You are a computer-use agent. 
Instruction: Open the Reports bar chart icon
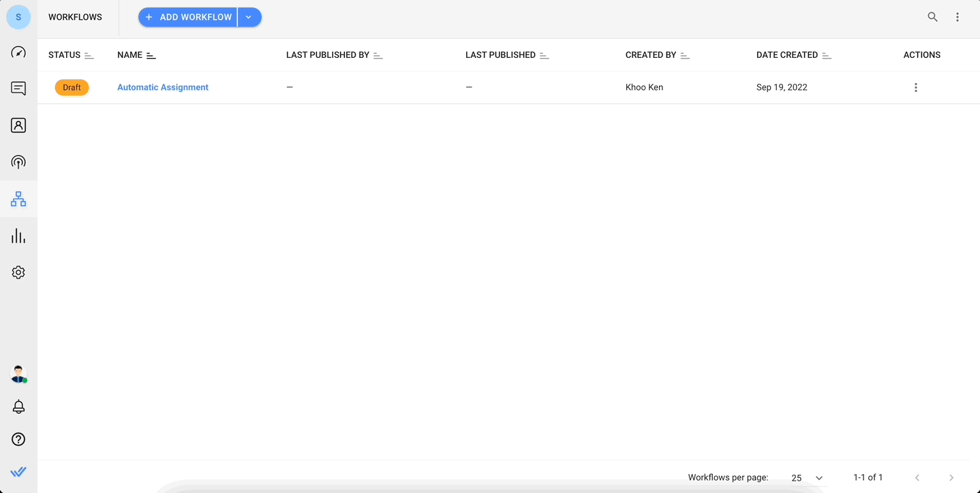point(18,236)
